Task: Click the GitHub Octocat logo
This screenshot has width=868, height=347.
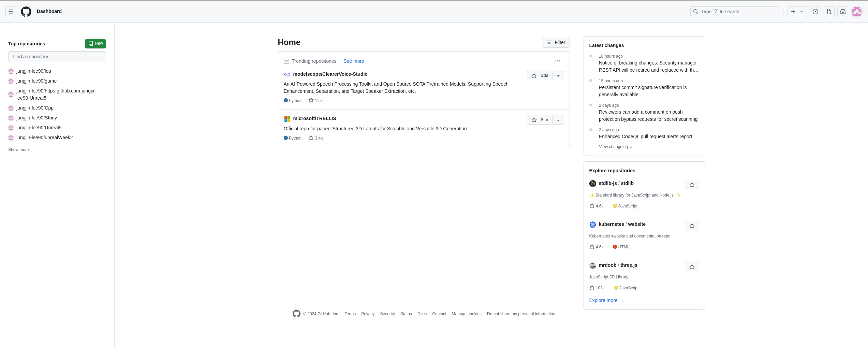Action: pyautogui.click(x=26, y=12)
